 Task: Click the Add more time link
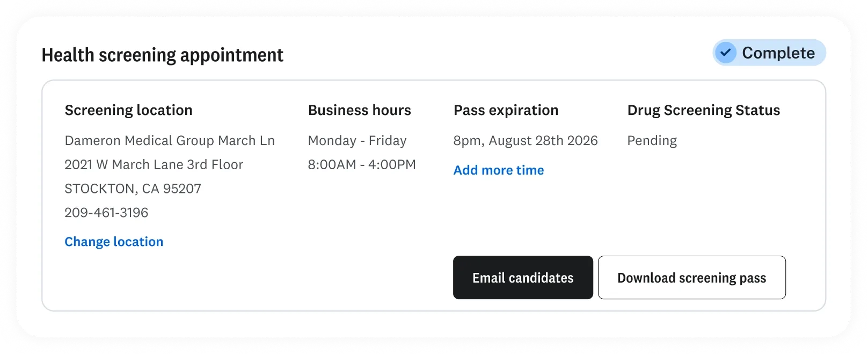(499, 170)
